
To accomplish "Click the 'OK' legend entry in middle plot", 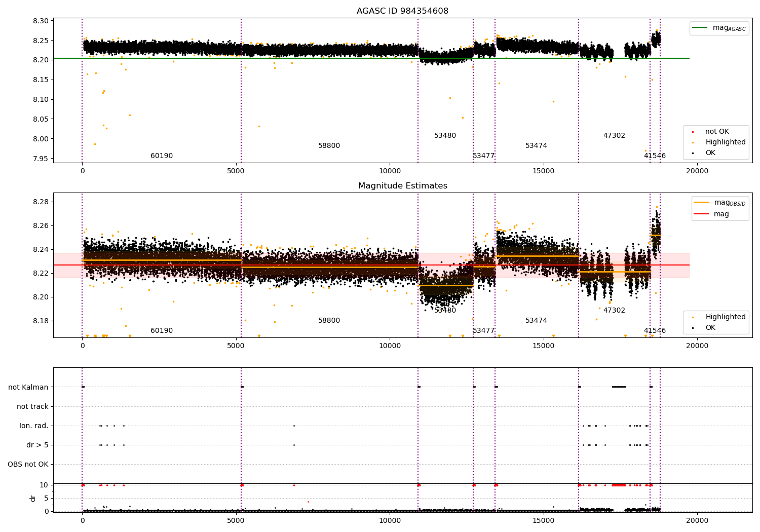I will 710,328.
